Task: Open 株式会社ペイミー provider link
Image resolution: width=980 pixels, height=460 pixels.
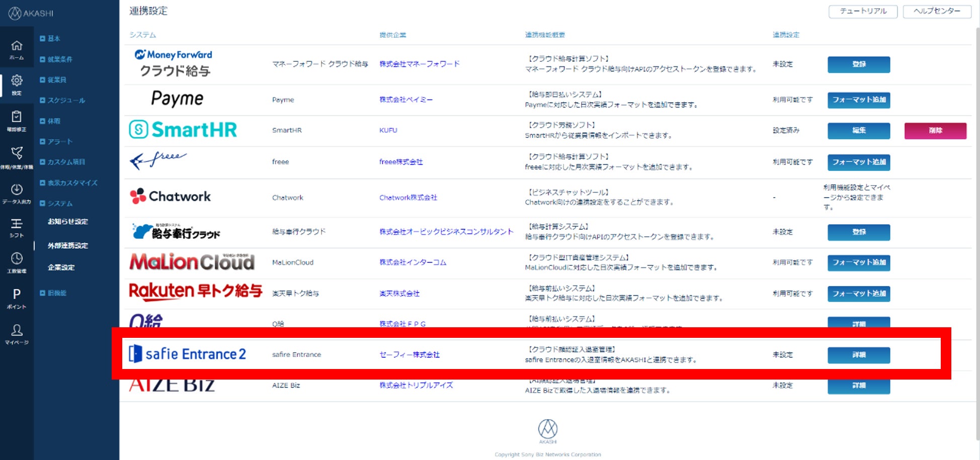Action: (x=406, y=100)
